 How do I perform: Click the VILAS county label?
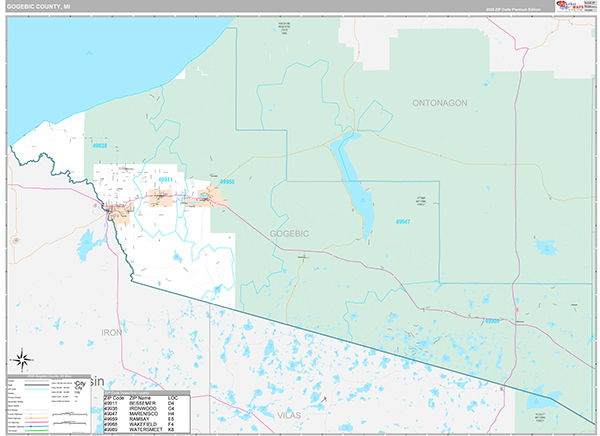click(289, 415)
